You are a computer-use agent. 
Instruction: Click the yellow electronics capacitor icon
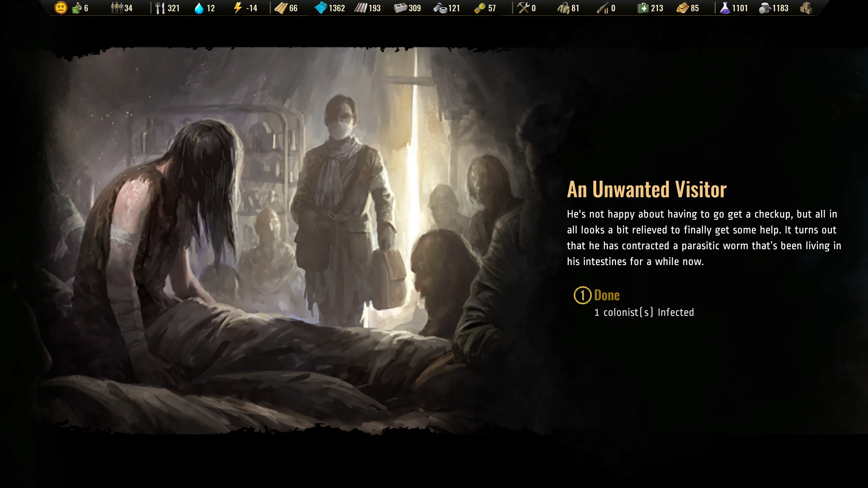[x=480, y=8]
